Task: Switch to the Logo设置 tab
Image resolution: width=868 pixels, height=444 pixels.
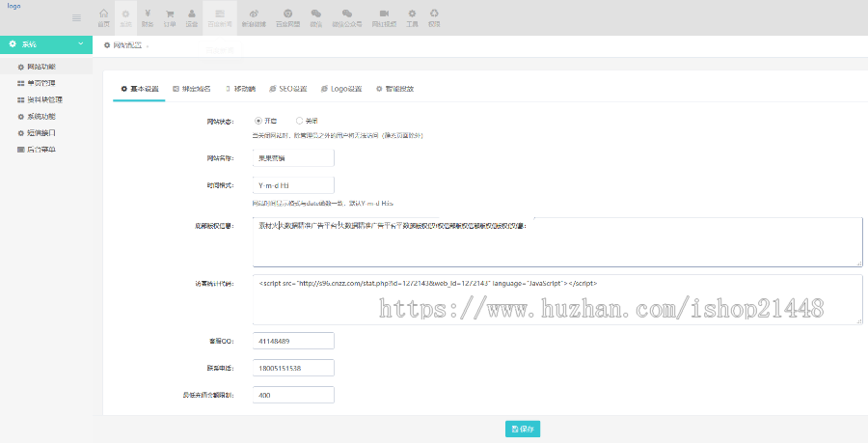Action: pyautogui.click(x=341, y=89)
